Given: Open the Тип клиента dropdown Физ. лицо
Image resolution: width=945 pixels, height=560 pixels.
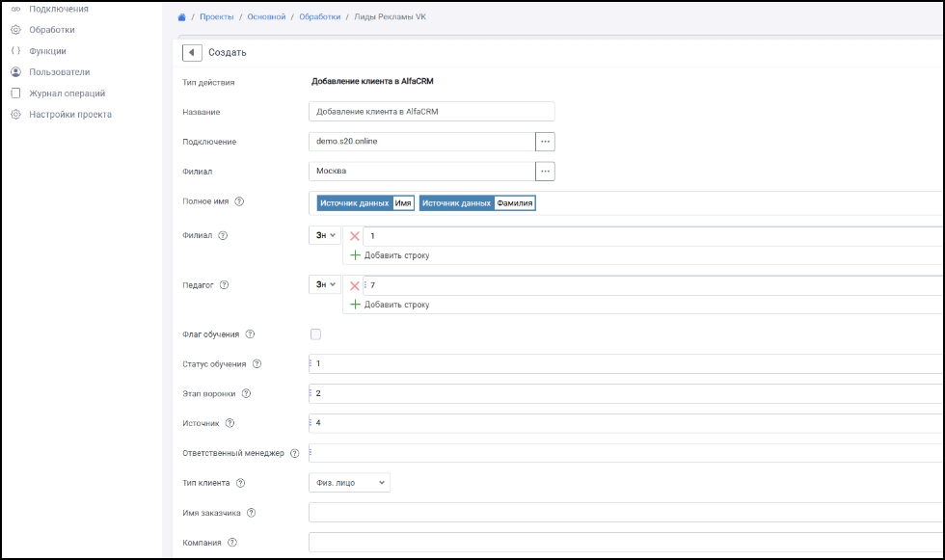Looking at the screenshot, I should tap(349, 483).
